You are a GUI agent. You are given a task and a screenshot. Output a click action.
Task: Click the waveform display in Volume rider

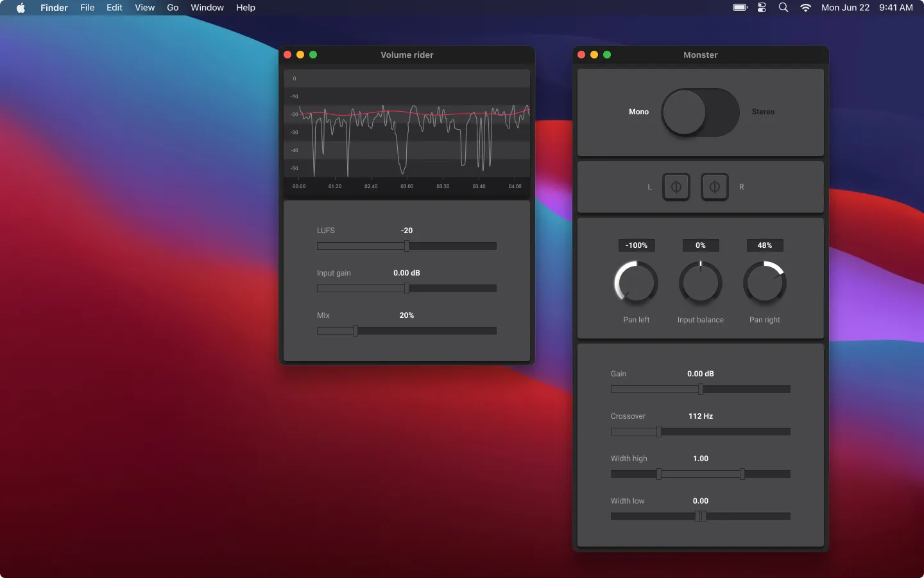point(407,132)
